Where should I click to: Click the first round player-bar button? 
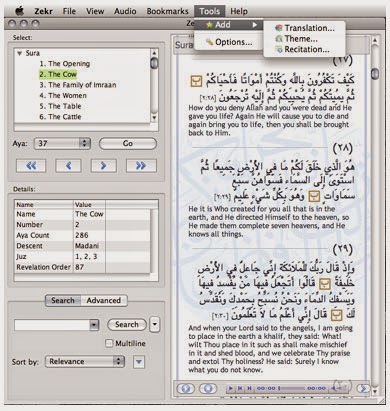point(186,388)
